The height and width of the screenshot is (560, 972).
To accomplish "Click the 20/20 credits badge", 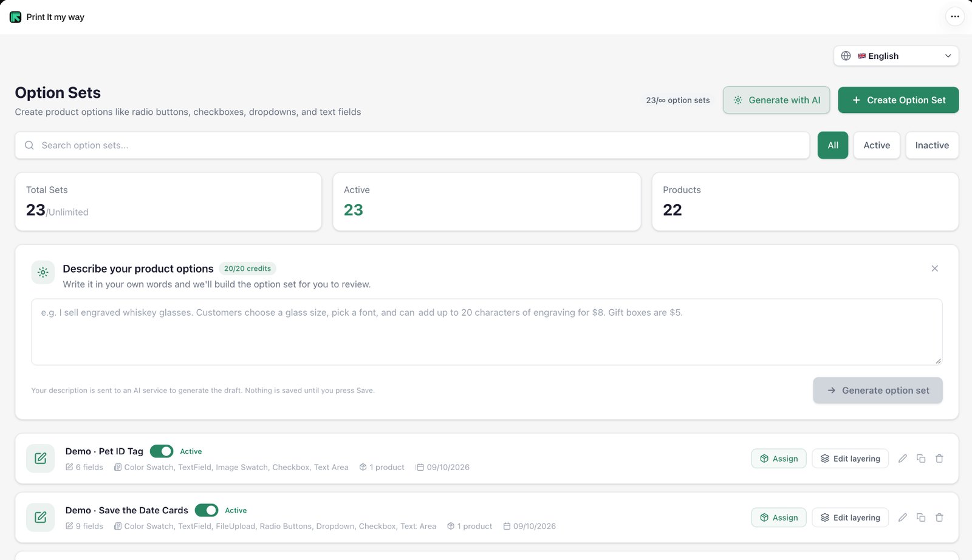I will click(x=247, y=268).
